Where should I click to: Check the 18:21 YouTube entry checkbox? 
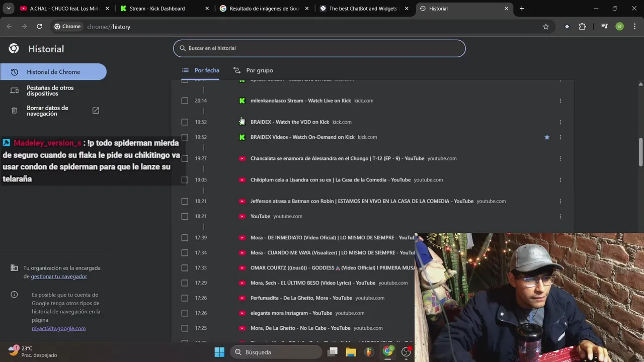[x=185, y=216]
